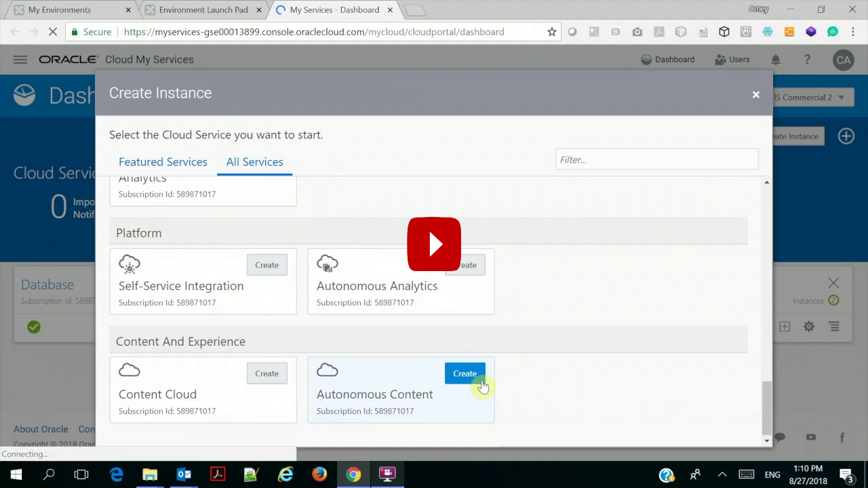Open the Dashboard link in header

point(667,60)
